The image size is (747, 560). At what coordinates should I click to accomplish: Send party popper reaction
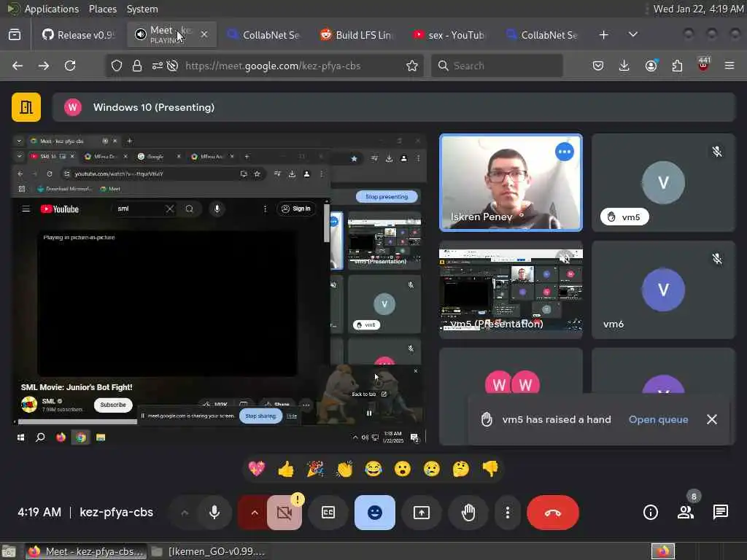pyautogui.click(x=315, y=469)
